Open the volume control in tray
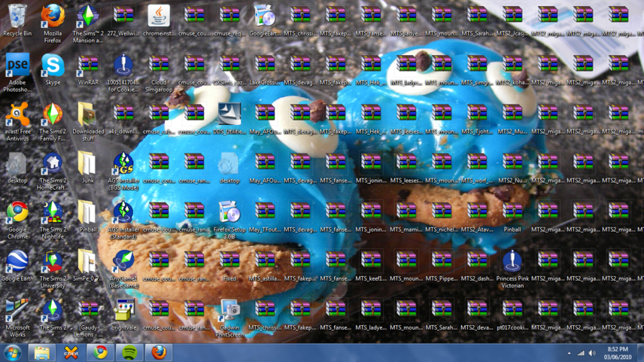This screenshot has height=362, width=644. point(592,353)
